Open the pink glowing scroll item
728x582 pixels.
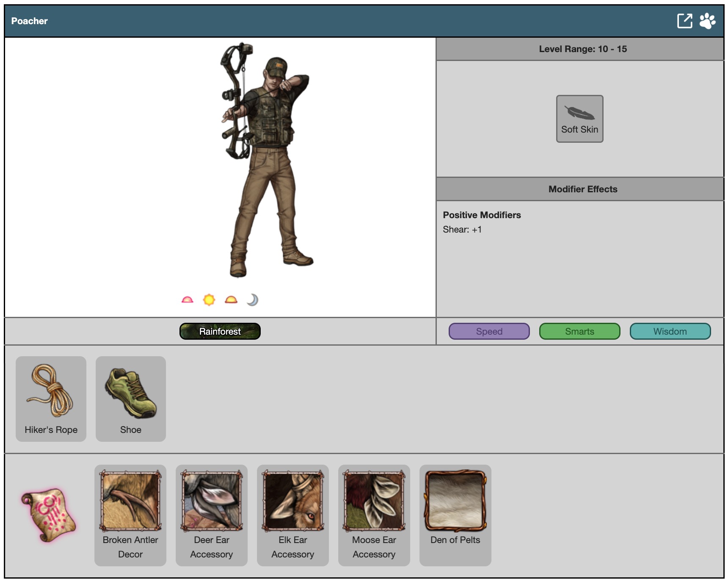coord(49,515)
